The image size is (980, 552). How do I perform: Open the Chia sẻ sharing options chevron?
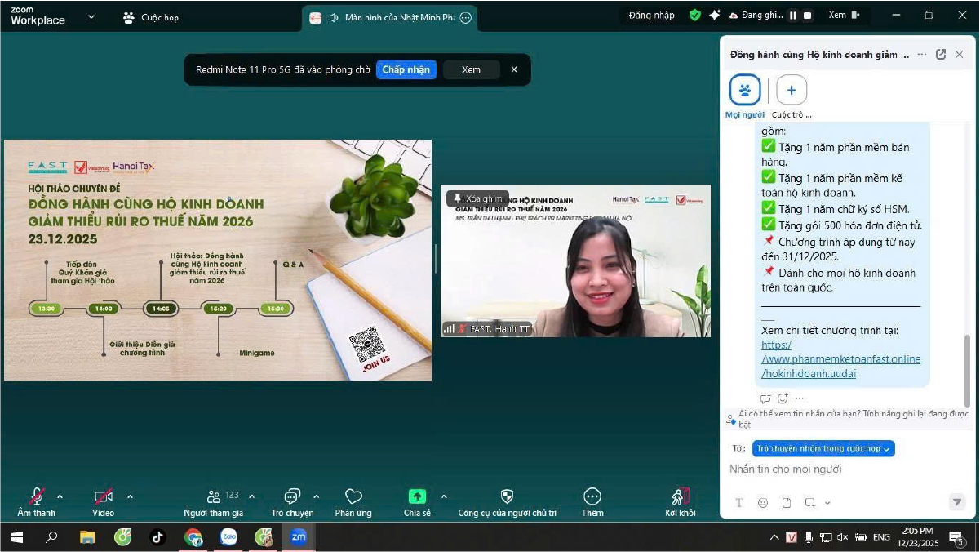tap(445, 495)
